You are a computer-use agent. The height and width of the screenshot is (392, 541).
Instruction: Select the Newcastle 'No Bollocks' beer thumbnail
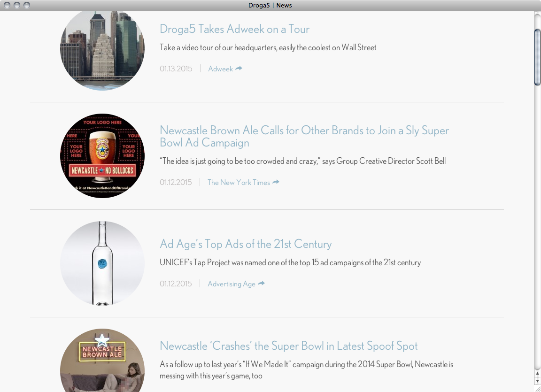click(102, 156)
